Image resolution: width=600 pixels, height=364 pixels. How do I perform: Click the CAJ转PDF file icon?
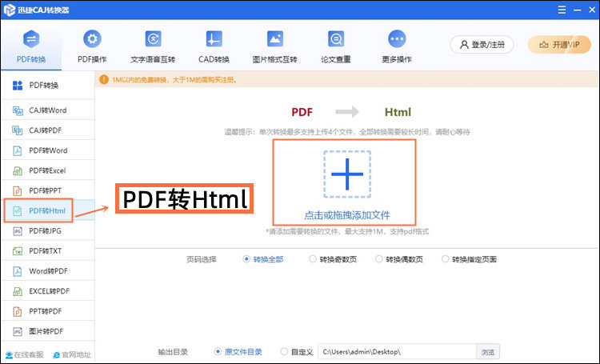18,130
